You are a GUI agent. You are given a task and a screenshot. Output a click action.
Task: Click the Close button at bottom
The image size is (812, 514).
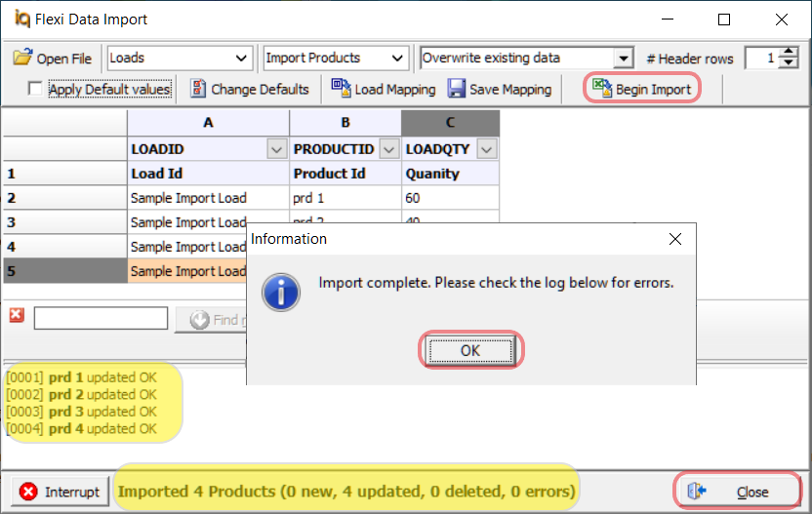(738, 492)
